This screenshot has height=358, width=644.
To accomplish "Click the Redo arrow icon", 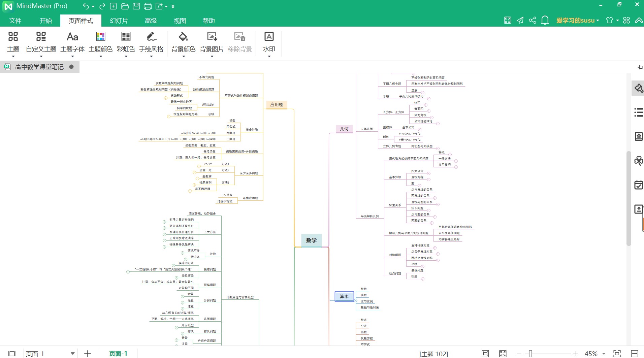I will 102,6.
